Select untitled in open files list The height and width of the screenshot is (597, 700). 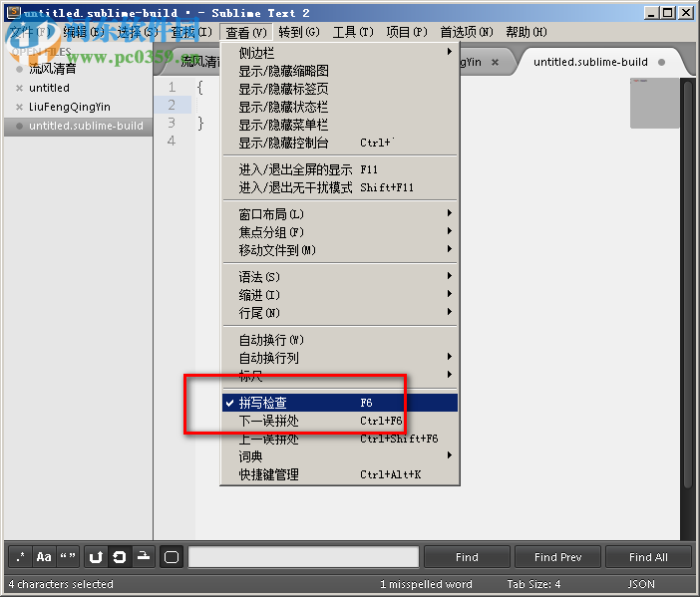click(x=49, y=88)
